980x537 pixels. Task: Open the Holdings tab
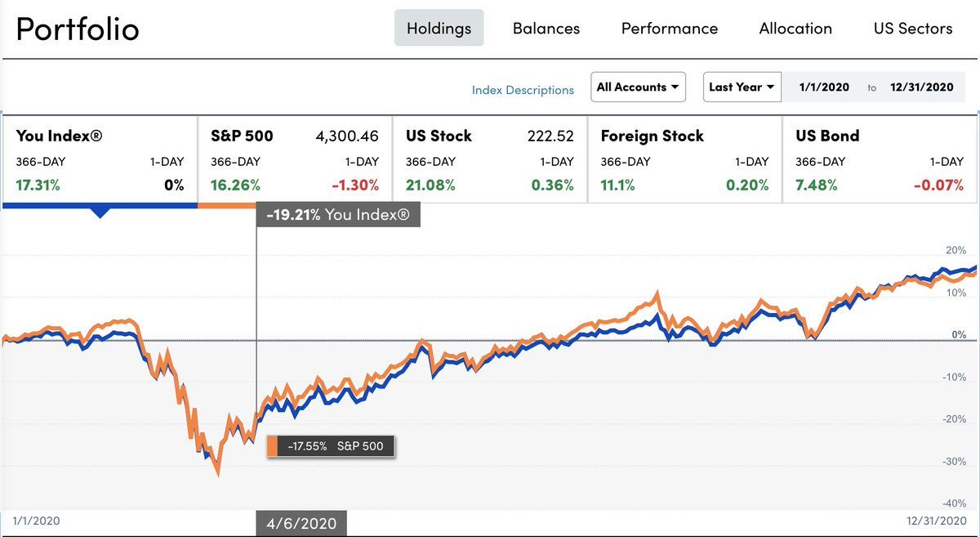pyautogui.click(x=439, y=29)
